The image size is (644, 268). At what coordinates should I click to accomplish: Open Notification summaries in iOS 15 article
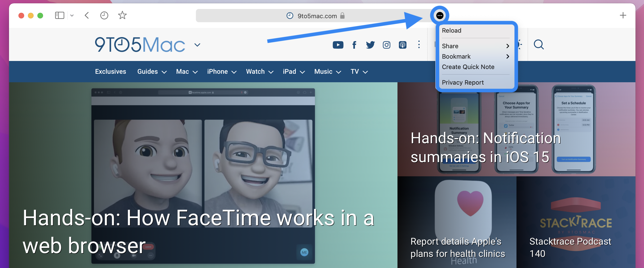486,147
